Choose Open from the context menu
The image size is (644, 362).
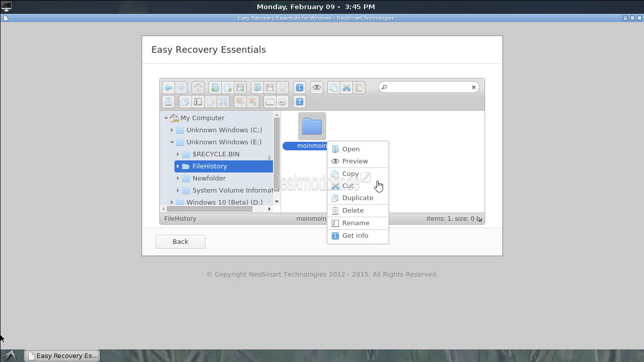357,149
